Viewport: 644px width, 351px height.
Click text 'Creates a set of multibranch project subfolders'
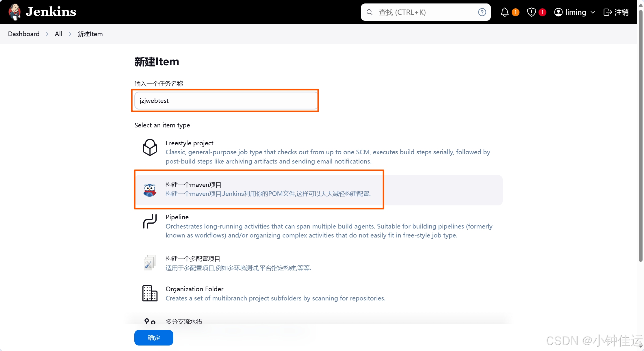pyautogui.click(x=275, y=298)
